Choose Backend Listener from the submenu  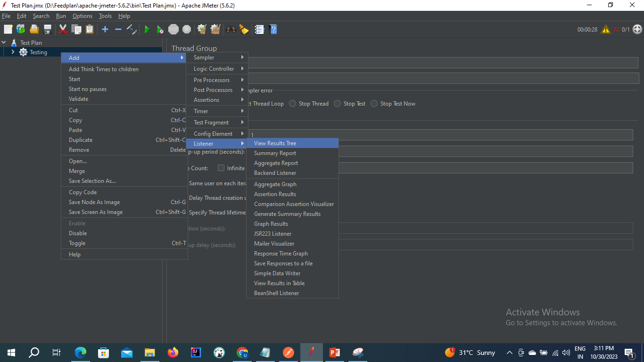pos(292,173)
